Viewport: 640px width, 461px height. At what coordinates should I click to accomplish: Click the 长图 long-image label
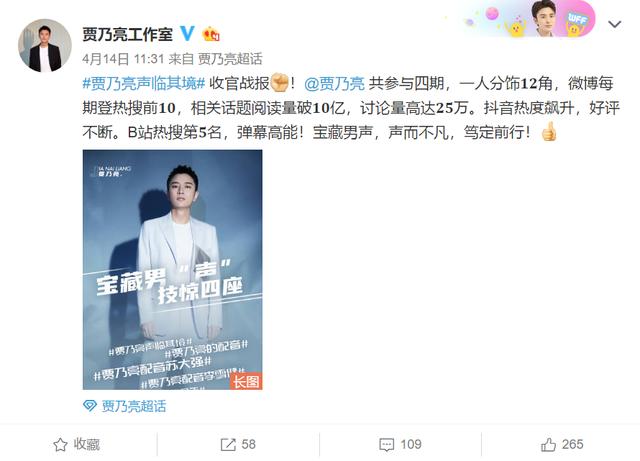(x=246, y=381)
